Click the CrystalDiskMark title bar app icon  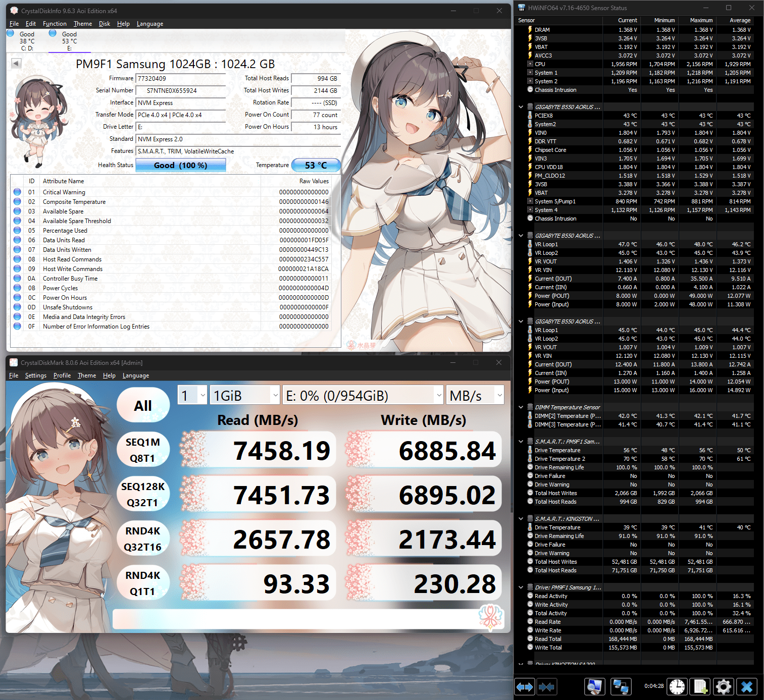(x=14, y=362)
